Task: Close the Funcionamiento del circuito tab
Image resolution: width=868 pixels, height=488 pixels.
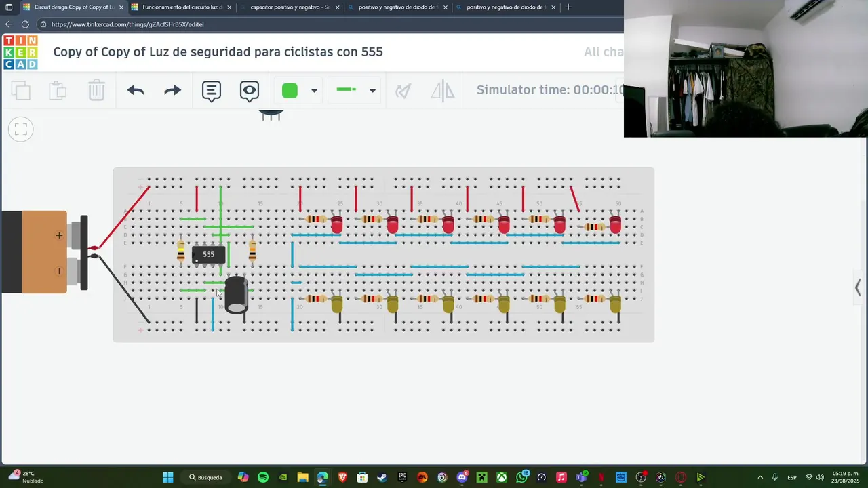Action: pos(229,7)
